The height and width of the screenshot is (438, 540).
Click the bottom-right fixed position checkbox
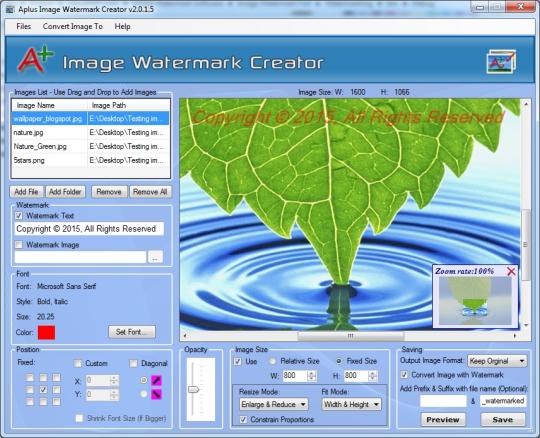point(56,402)
